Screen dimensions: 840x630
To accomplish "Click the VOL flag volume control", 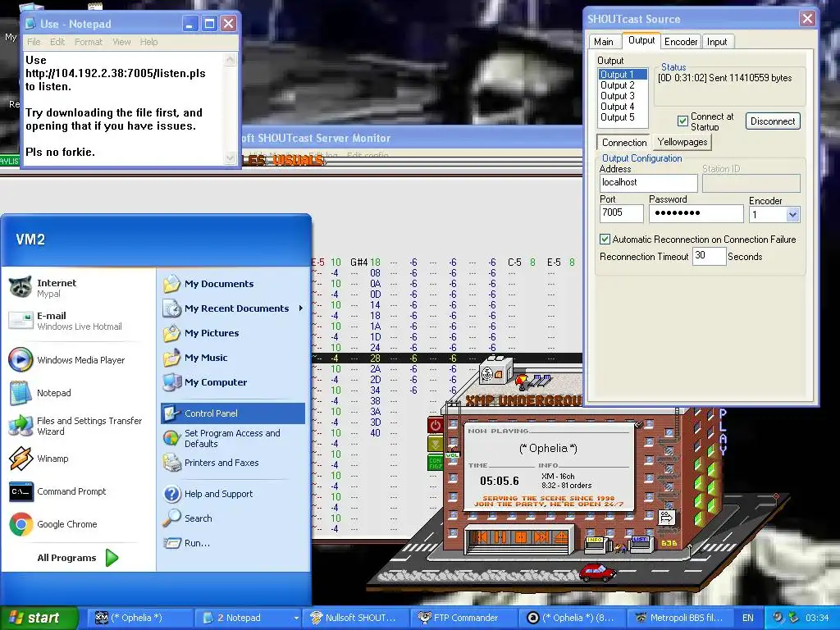I will pos(453,454).
